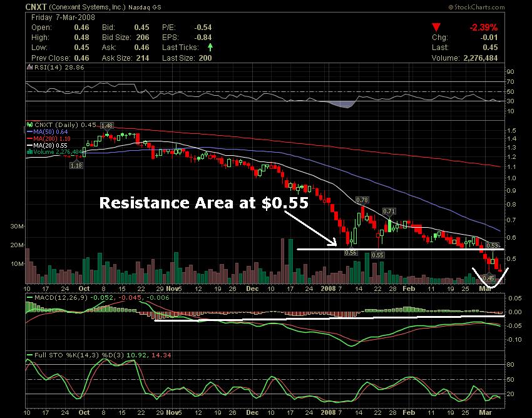532x418 pixels.
Task: Click the 0.00 MACD axis label
Action: [x=515, y=312]
